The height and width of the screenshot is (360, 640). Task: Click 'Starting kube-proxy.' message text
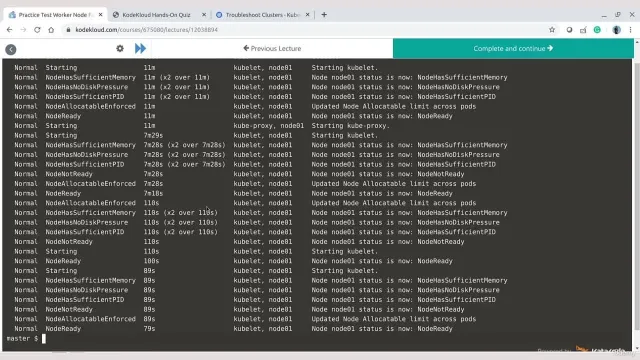tap(351, 126)
